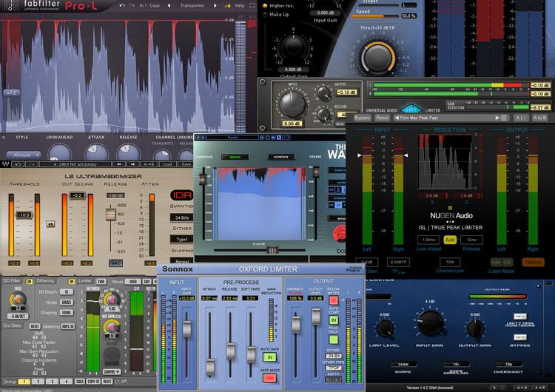Click the Pro-L Attack knob
555x392 pixels.
pos(96,153)
